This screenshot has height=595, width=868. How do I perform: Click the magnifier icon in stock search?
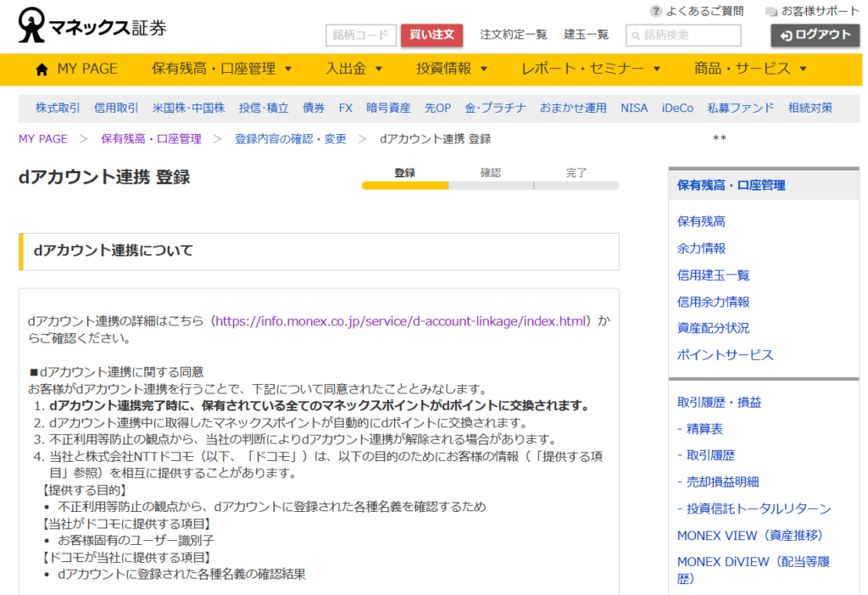(635, 36)
